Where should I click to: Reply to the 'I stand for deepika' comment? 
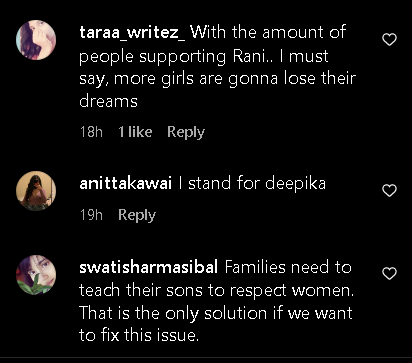click(x=137, y=215)
